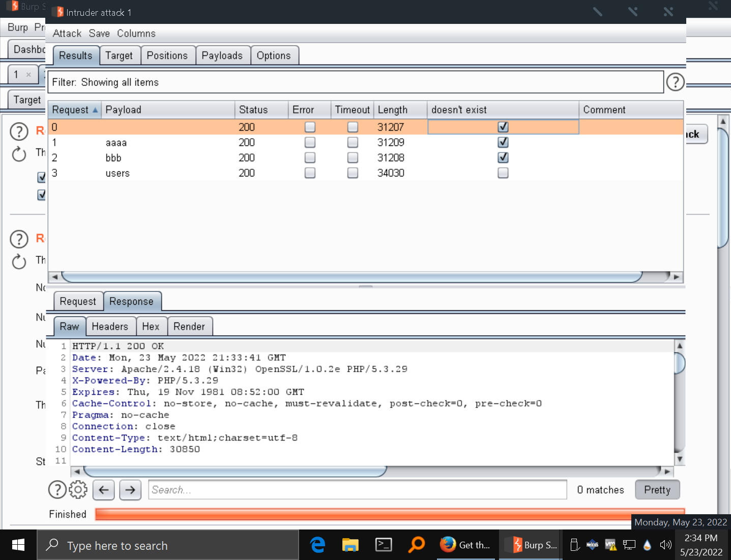Viewport: 731px width, 560px height.
Task: Open network status icon in system tray
Action: tap(629, 545)
